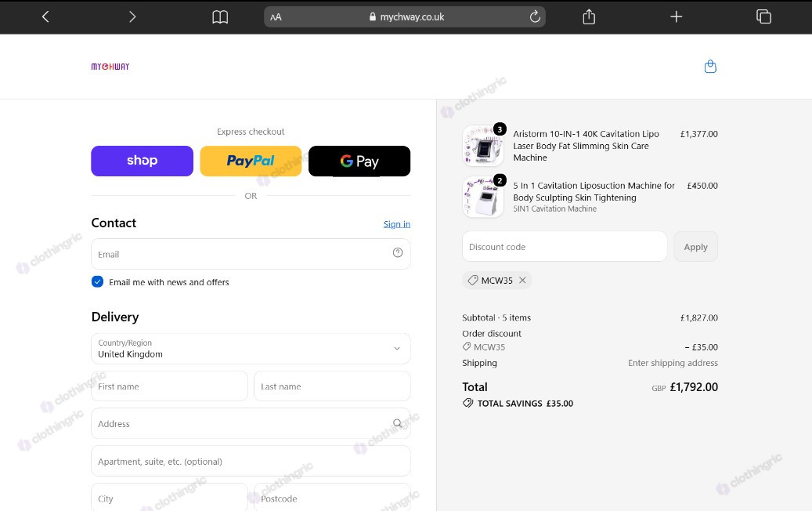
Task: Remove the MCW35 discount tag
Action: point(522,280)
